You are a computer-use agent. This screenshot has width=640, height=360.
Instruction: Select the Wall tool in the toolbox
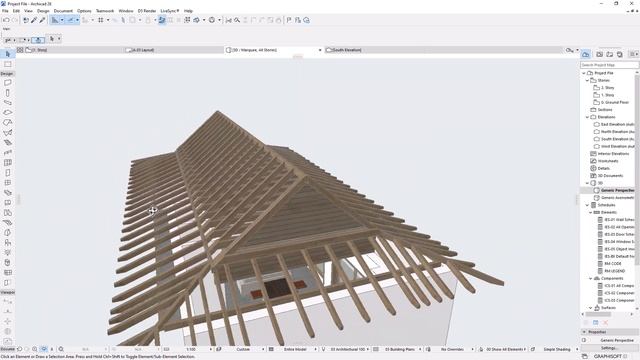[x=7, y=83]
